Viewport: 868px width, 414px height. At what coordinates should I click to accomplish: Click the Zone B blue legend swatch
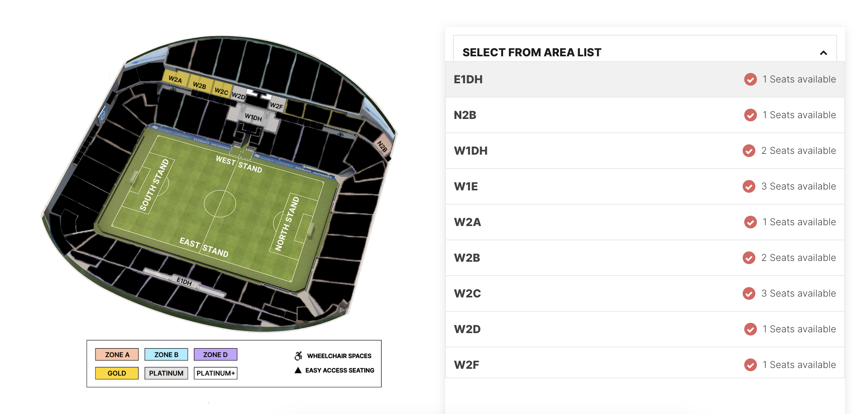(x=166, y=355)
